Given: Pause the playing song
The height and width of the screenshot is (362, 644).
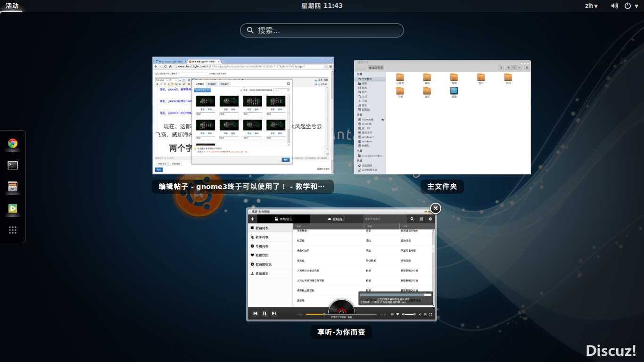Looking at the screenshot, I should [x=264, y=313].
